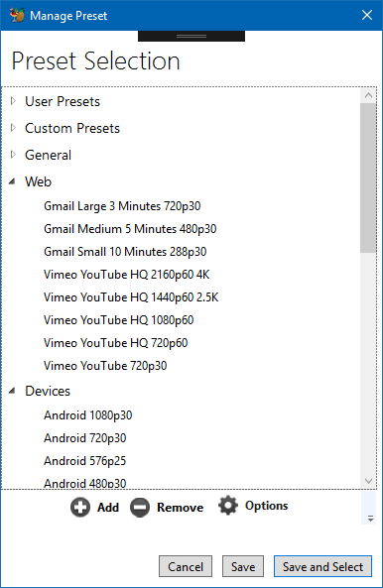Expand the User Presets group

(13, 101)
